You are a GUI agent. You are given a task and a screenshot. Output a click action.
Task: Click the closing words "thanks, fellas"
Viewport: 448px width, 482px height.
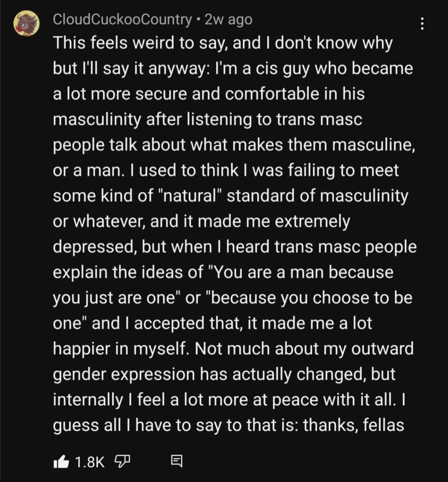tap(353, 425)
